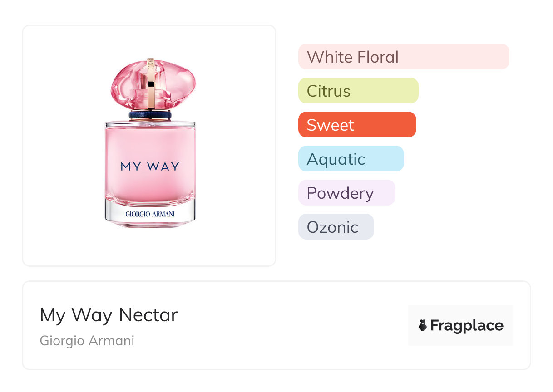
Task: Click blank space left of the perfume bottle
Action: pyautogui.click(x=64, y=145)
